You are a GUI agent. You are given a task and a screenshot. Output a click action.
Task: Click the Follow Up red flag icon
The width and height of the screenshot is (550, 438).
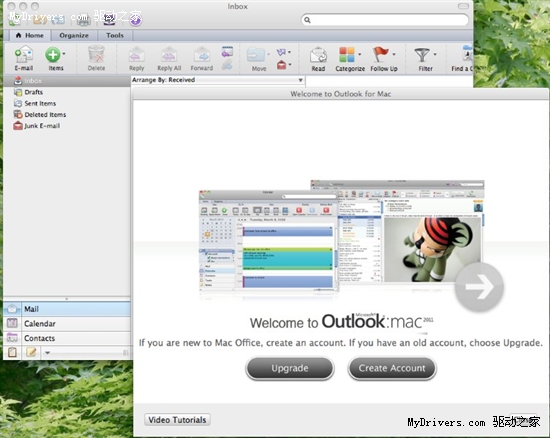[381, 55]
